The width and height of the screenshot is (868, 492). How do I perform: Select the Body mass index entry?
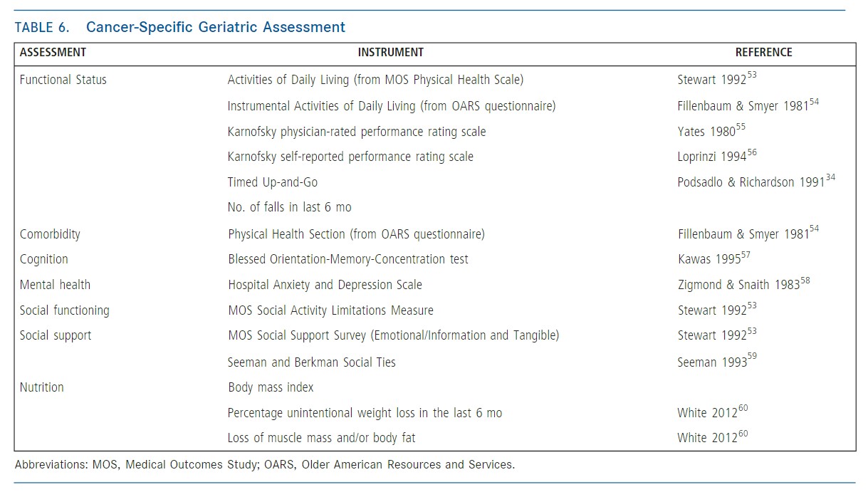(x=271, y=387)
